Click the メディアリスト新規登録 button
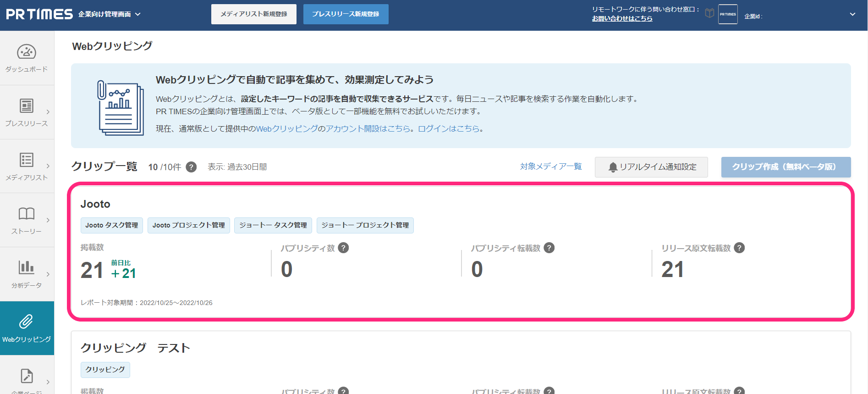 pyautogui.click(x=254, y=14)
